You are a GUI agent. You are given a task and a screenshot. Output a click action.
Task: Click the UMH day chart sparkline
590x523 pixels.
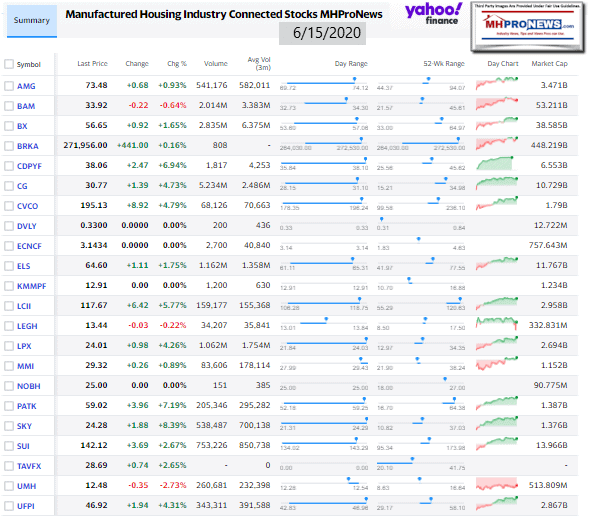pos(497,484)
